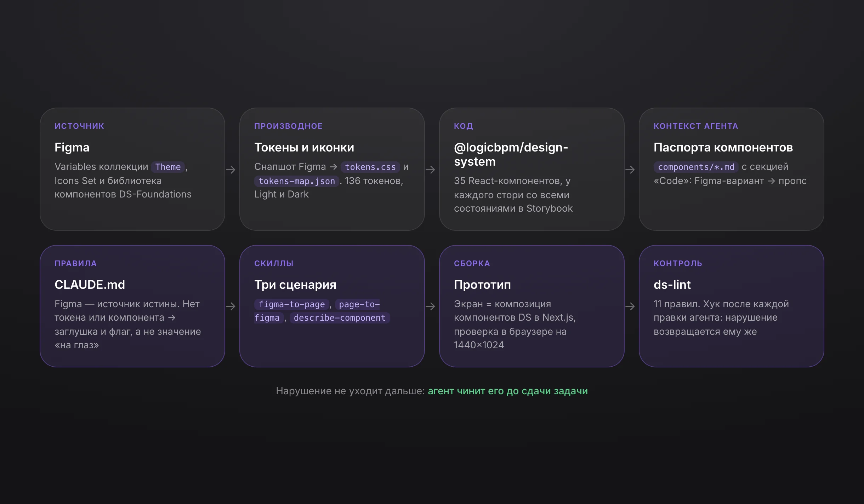Click the КОНТЕКСТ АГЕНТА label
Image resolution: width=864 pixels, height=504 pixels.
[696, 126]
